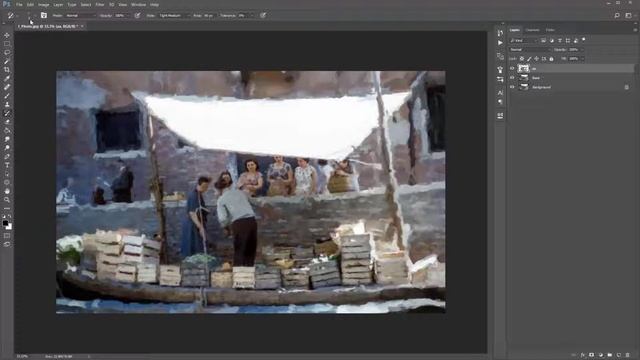Screen dimensions: 640x360
Task: Toggle Quick Mask mode button
Action: click(x=7, y=236)
